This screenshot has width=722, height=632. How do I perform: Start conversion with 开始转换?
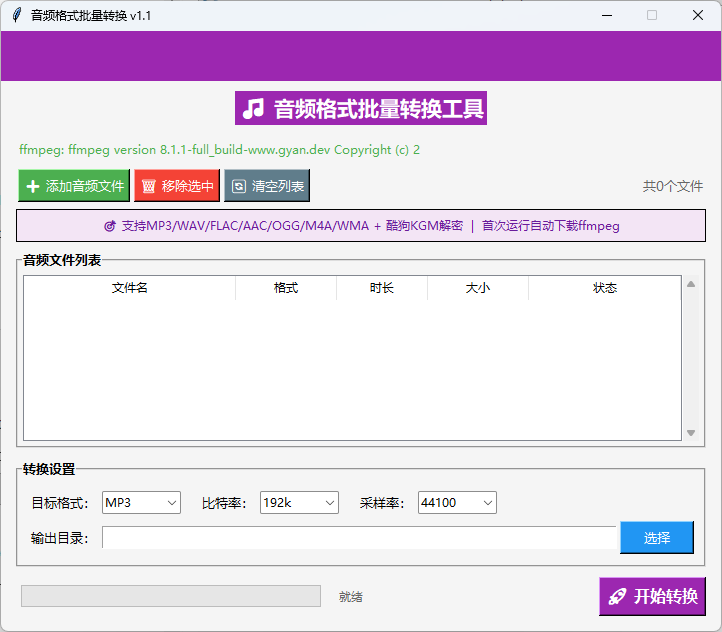tap(652, 597)
